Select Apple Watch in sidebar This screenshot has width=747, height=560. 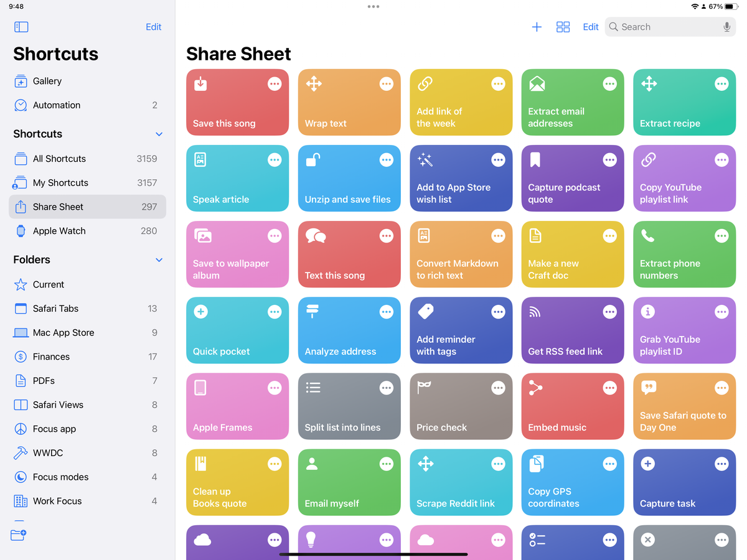pos(59,231)
